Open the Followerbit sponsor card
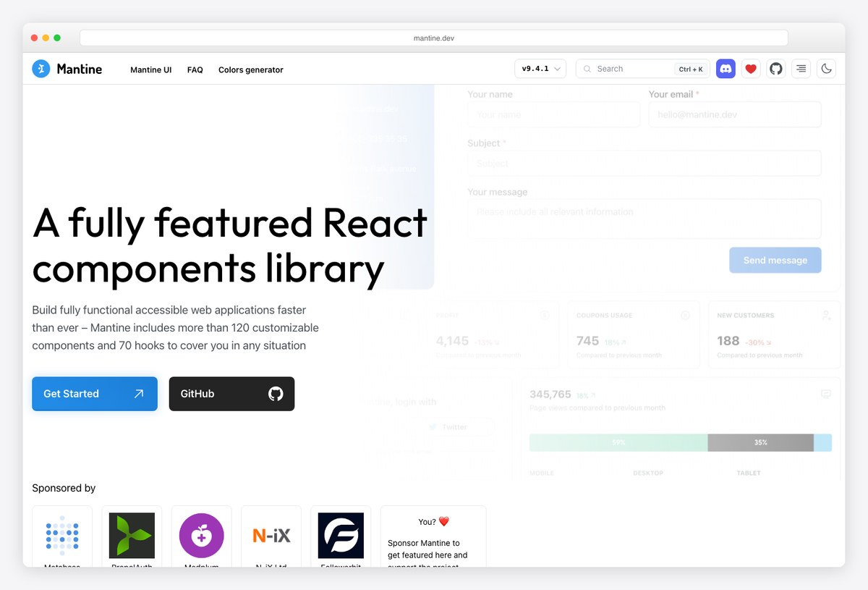 coord(341,536)
